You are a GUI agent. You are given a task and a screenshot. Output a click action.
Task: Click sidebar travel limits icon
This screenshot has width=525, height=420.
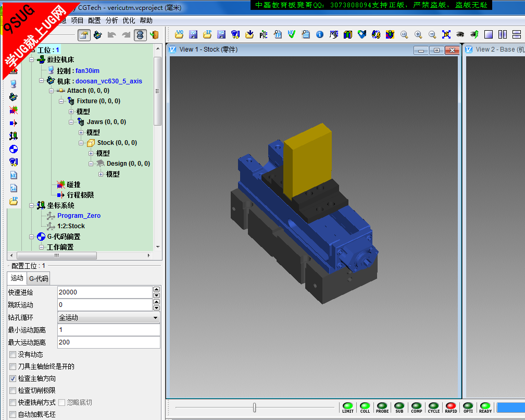pyautogui.click(x=14, y=123)
